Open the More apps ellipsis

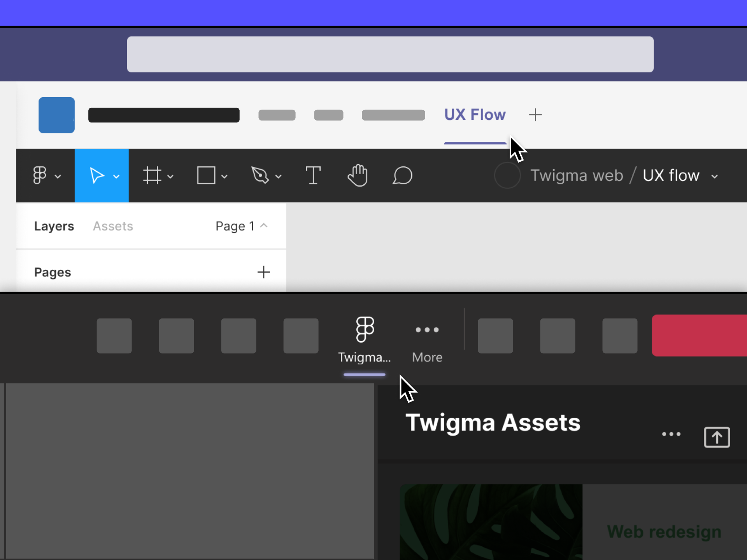click(427, 330)
